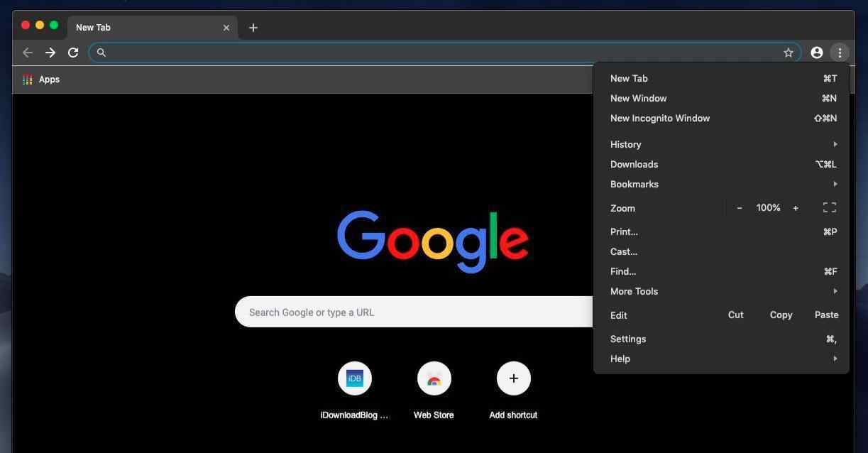Open the Web Store shortcut tile
Viewport: 868px width, 453px height.
[434, 378]
